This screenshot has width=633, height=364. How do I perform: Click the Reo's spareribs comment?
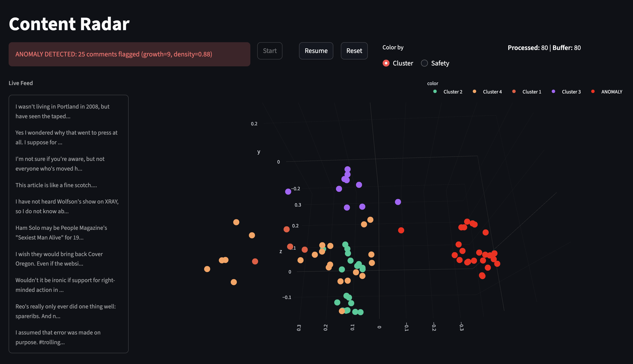click(65, 311)
